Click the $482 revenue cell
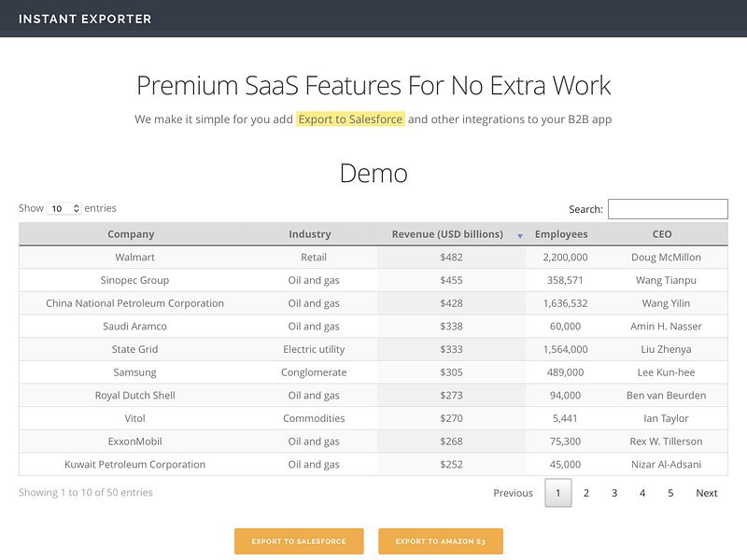Screen dimensions: 747x560 (451, 258)
